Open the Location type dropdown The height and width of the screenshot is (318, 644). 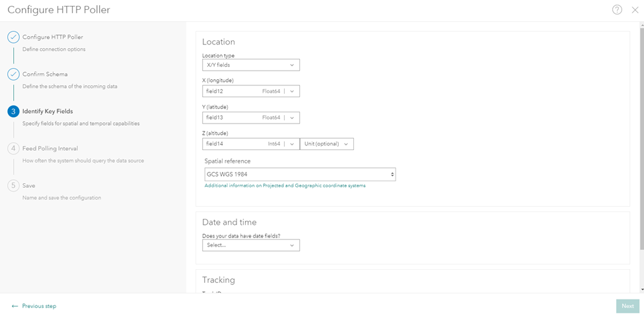tap(251, 65)
